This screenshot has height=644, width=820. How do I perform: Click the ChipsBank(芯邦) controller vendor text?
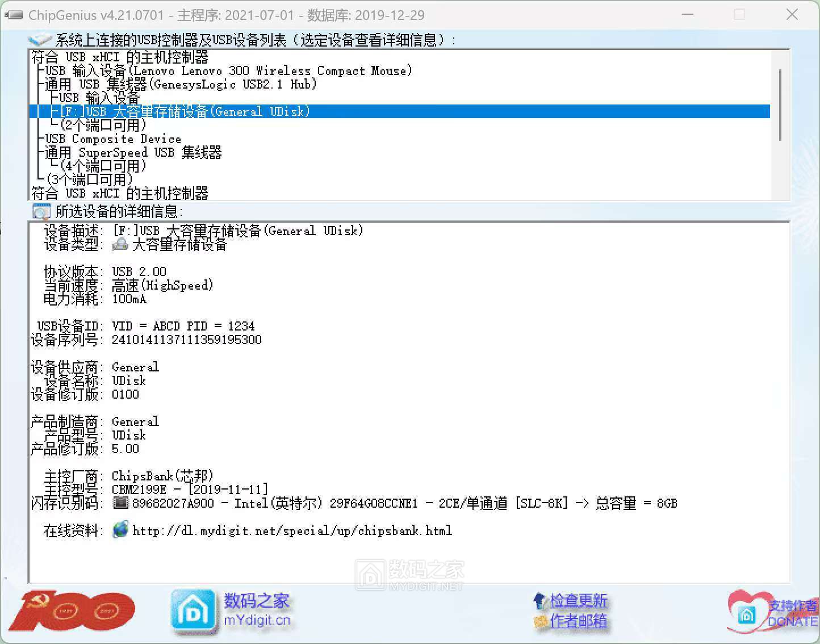pyautogui.click(x=162, y=476)
